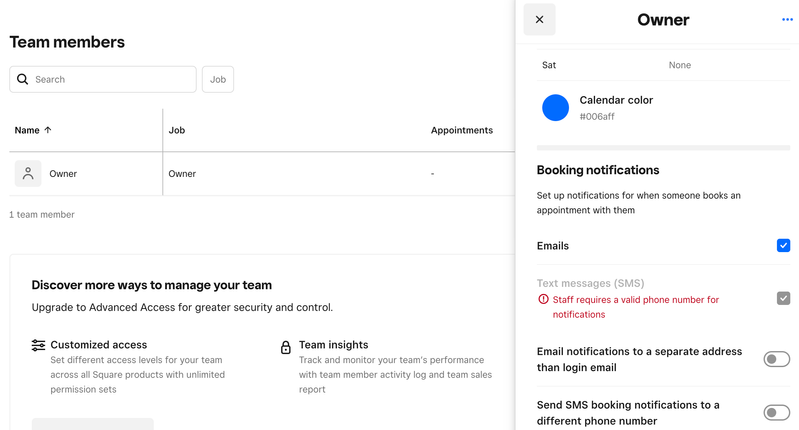Click the Job column header
Screen dimensions: 799x430
177,130
